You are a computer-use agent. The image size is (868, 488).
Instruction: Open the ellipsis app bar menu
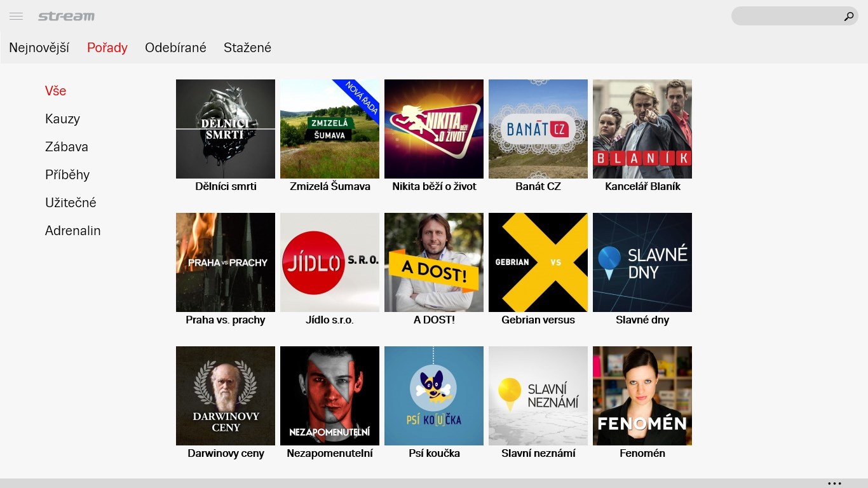(x=833, y=483)
